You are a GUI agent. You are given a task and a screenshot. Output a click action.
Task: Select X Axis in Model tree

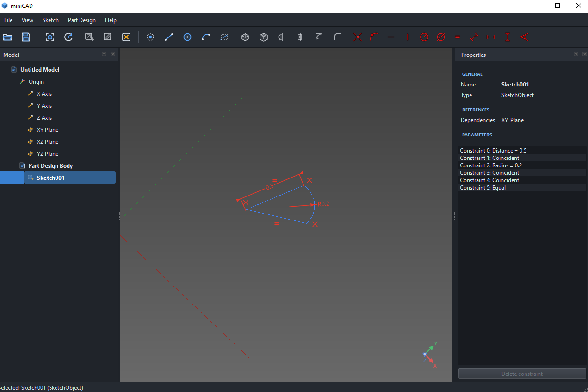pos(44,94)
